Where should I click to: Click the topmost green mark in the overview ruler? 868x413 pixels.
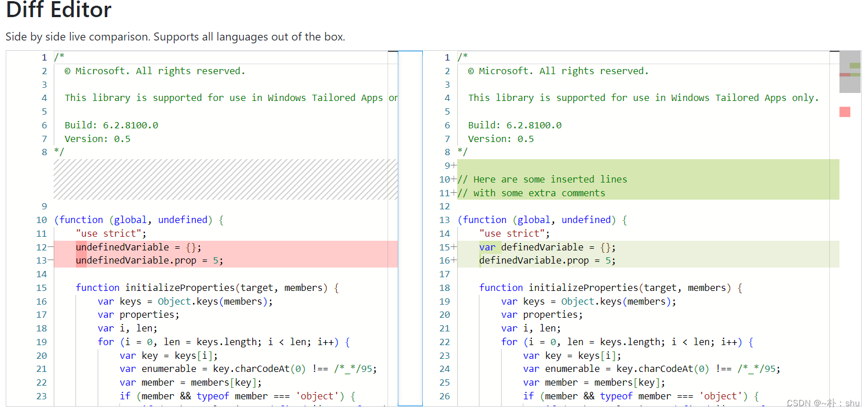pyautogui.click(x=855, y=66)
